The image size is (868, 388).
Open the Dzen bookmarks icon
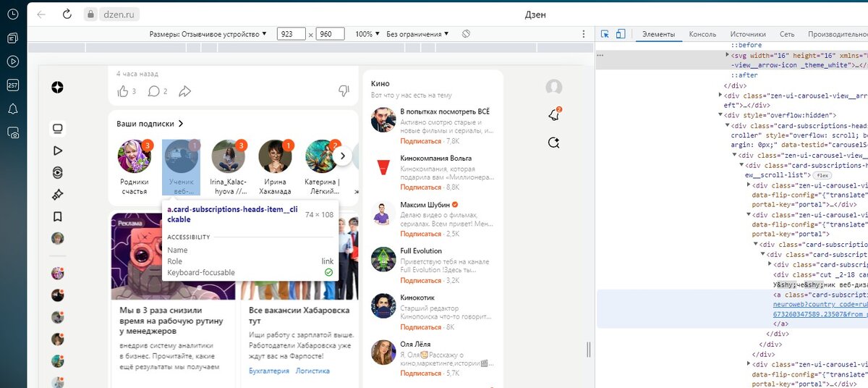(57, 216)
